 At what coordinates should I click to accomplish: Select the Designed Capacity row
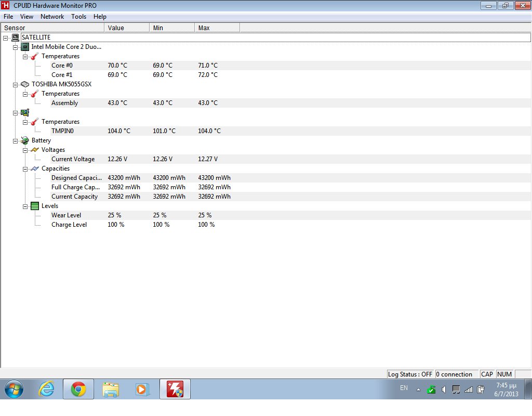[290, 178]
